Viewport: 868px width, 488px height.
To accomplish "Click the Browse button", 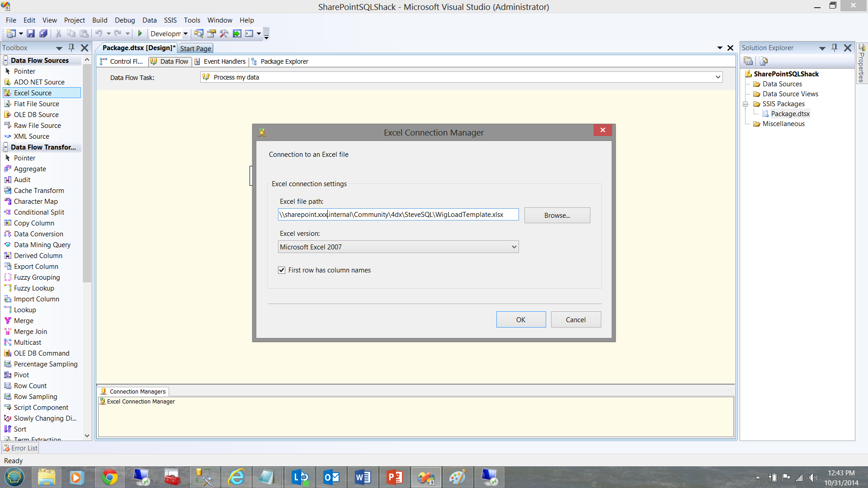I will click(557, 216).
